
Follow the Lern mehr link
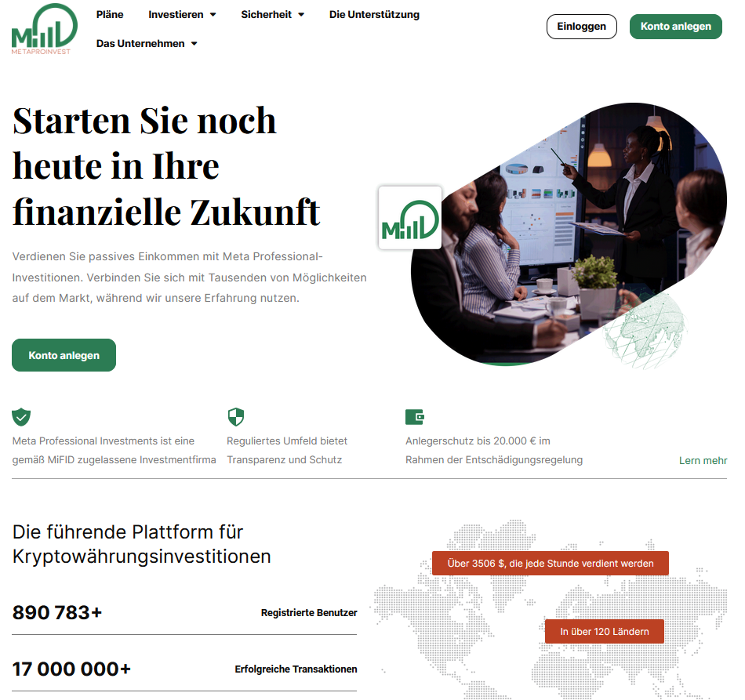(703, 460)
